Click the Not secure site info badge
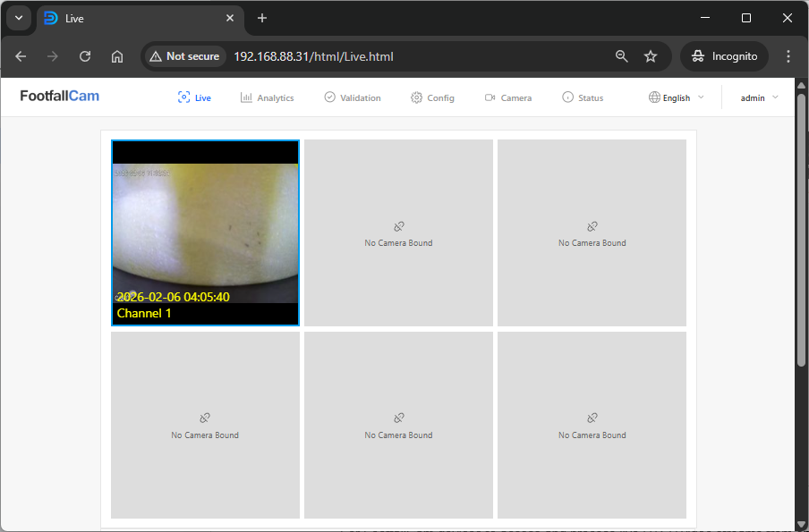The image size is (809, 532). click(x=184, y=56)
